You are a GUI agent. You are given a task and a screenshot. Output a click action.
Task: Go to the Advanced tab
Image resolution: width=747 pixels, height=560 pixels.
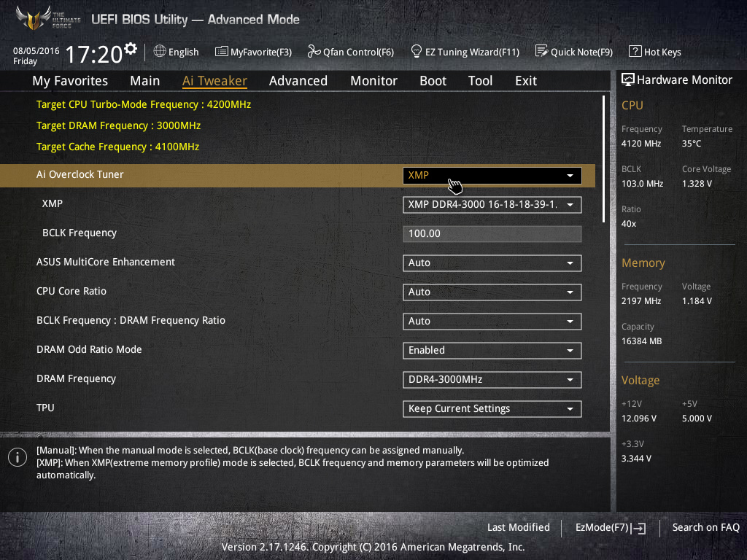coord(298,81)
